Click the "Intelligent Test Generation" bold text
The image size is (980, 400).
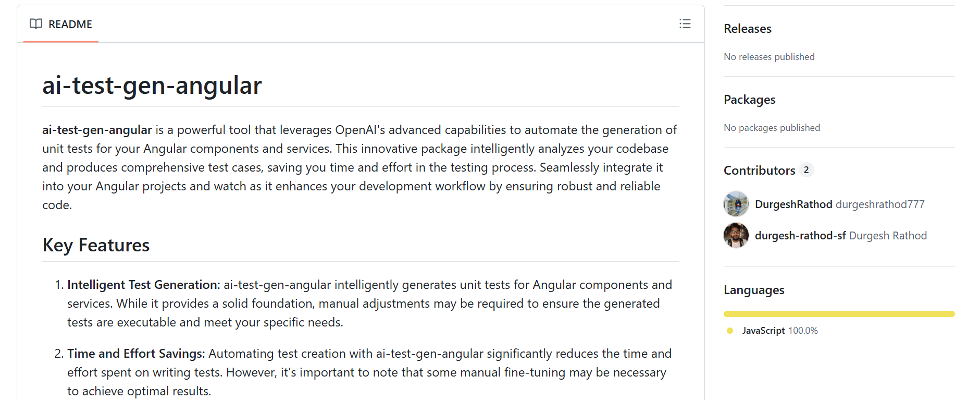[x=143, y=285]
